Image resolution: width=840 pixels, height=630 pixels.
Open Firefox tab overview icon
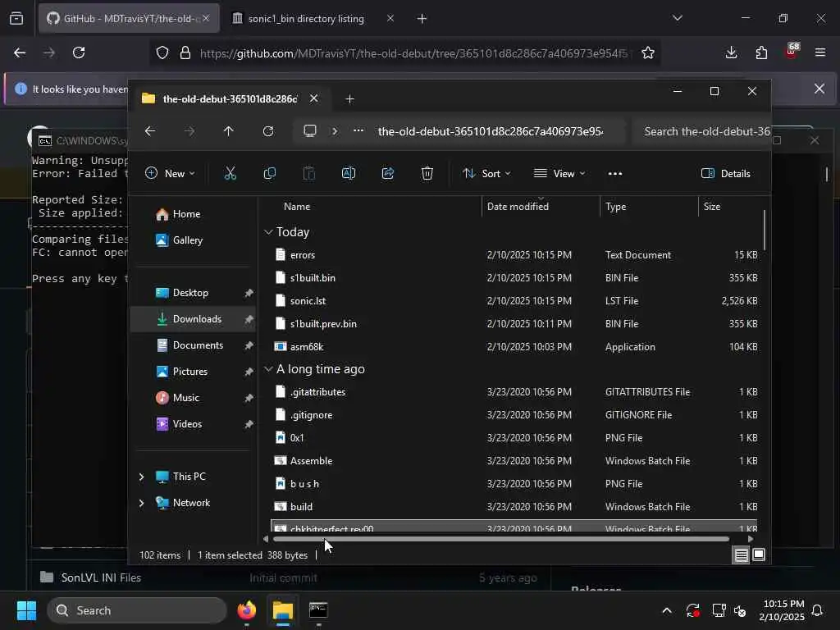16,19
